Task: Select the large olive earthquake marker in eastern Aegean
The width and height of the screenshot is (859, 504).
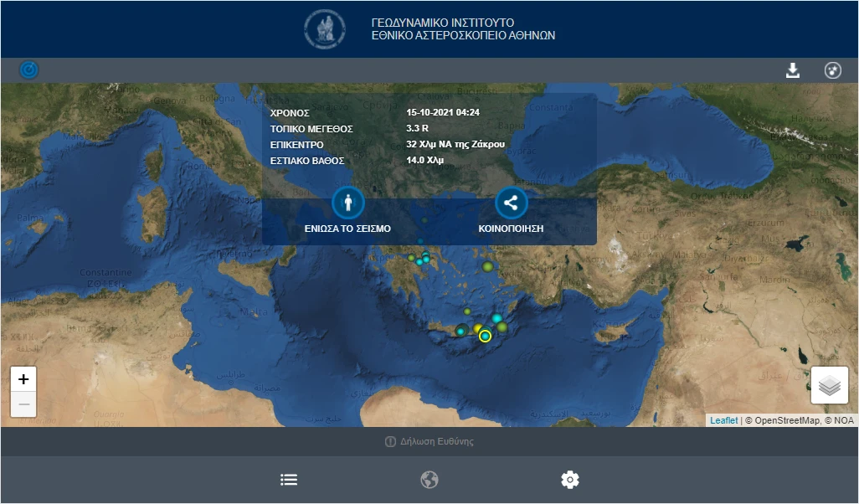Action: (487, 267)
